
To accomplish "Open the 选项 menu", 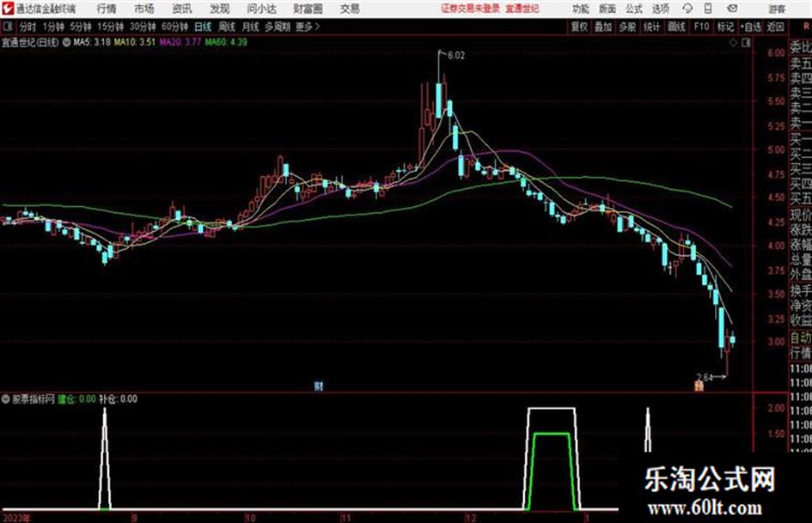I will tap(661, 9).
